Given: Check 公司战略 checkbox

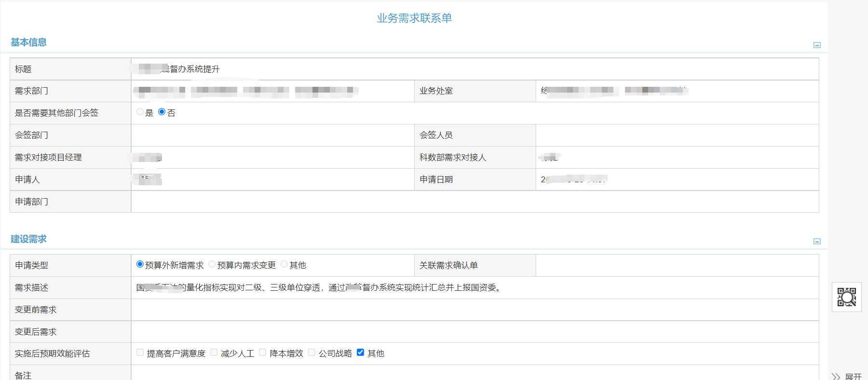Looking at the screenshot, I should [312, 353].
